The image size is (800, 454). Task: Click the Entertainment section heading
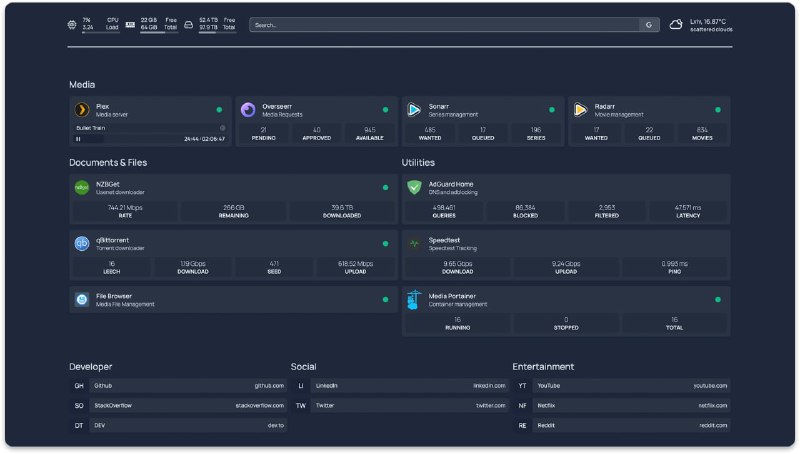coord(543,366)
